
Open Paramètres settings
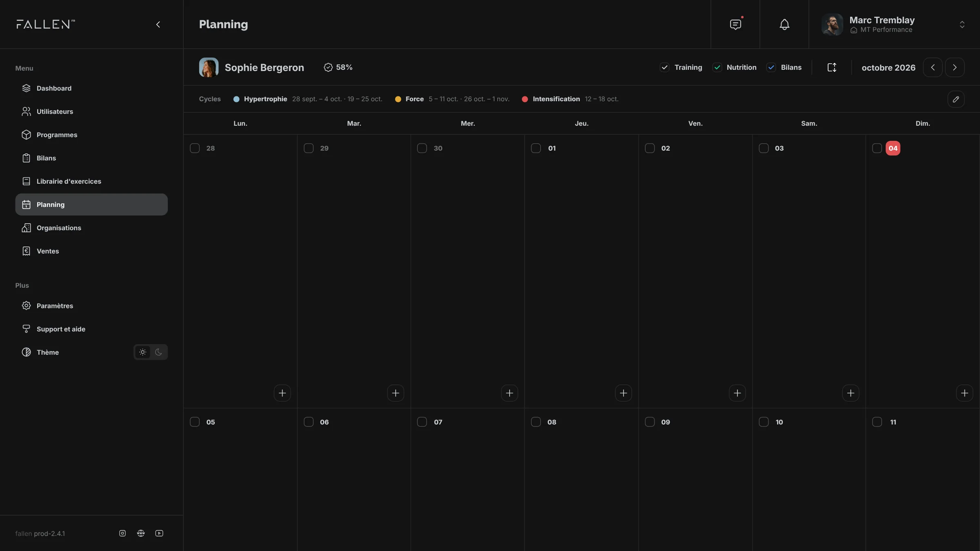click(91, 306)
